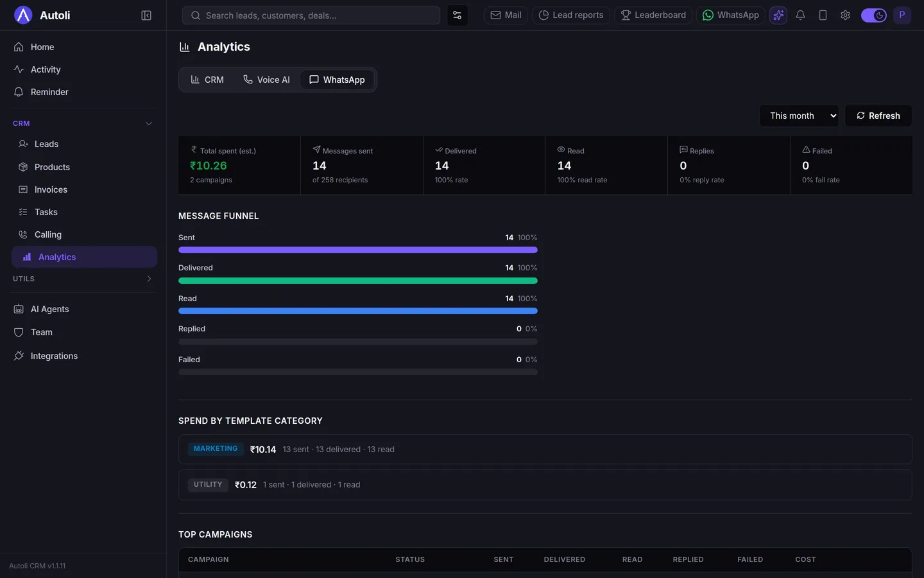
Task: Go to Home in sidebar
Action: point(84,47)
